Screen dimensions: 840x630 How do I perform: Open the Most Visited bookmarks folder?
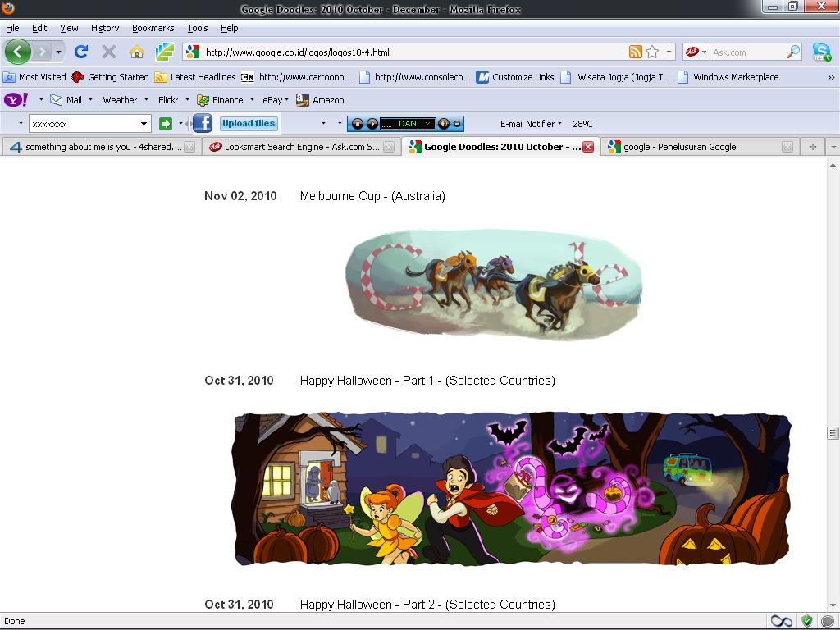point(34,77)
